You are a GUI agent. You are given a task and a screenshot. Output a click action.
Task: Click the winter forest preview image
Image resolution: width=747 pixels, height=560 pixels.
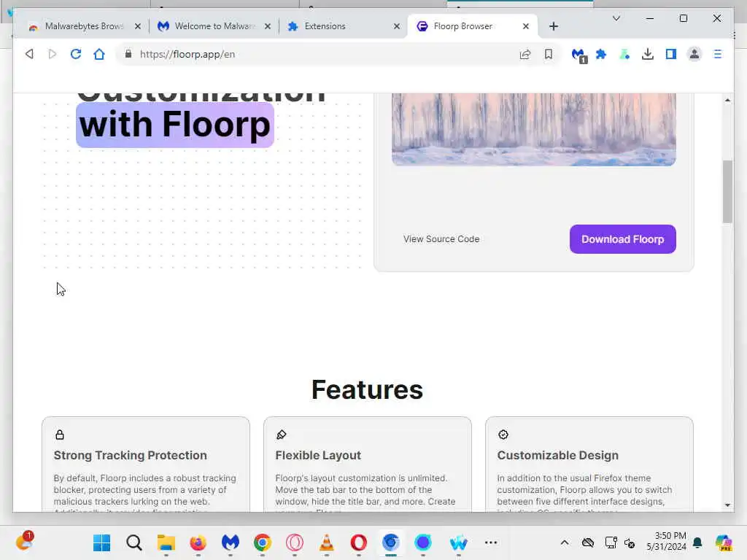click(533, 130)
